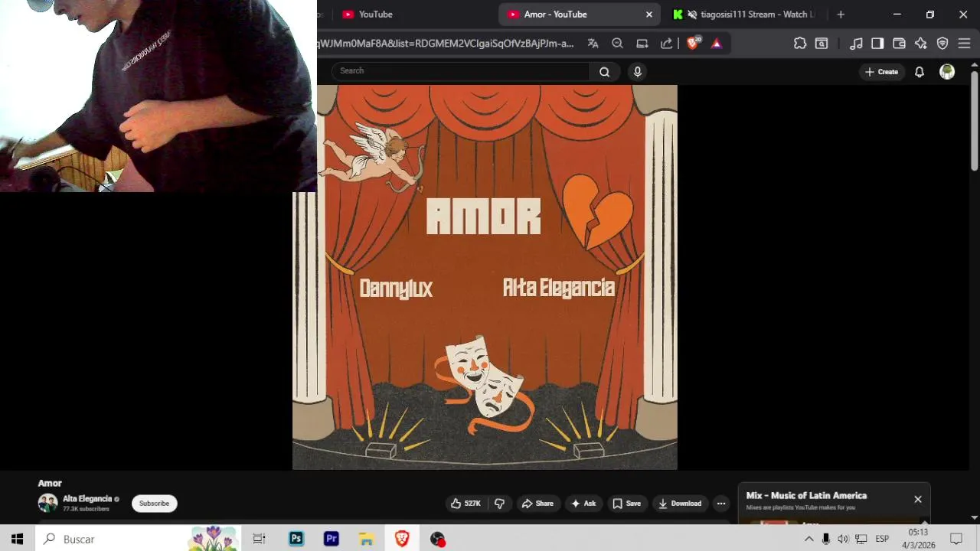980x551 pixels.
Task: Toggle the browser sidebar panel icon
Action: tap(877, 44)
